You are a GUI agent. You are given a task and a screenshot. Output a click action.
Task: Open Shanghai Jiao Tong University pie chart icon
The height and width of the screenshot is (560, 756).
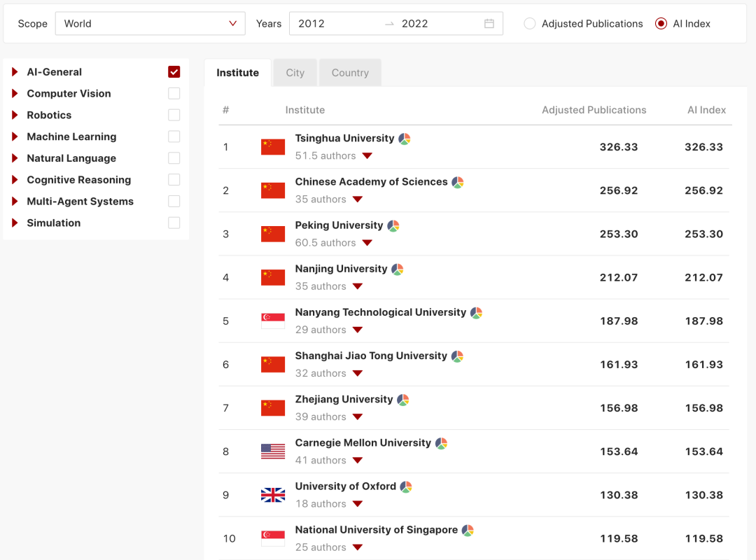[457, 356]
